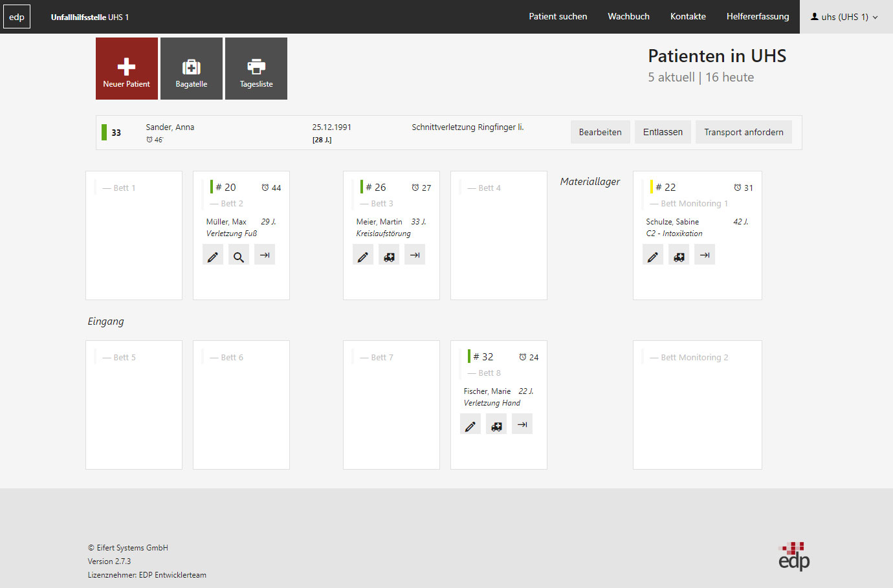The height and width of the screenshot is (588, 893).
Task: Click Unfallhilfsstelle UHS 1 title
Action: [90, 17]
